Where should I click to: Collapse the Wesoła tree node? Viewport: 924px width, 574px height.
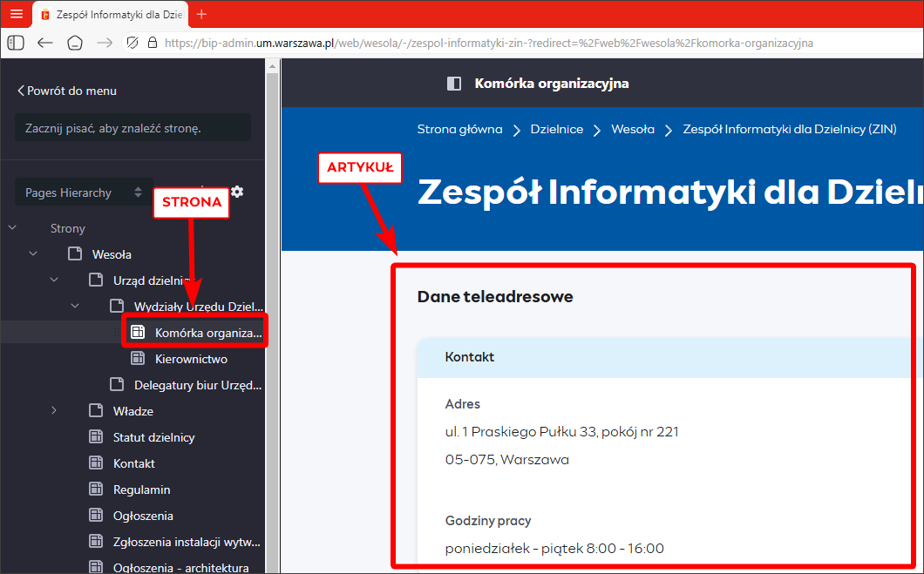coord(33,254)
